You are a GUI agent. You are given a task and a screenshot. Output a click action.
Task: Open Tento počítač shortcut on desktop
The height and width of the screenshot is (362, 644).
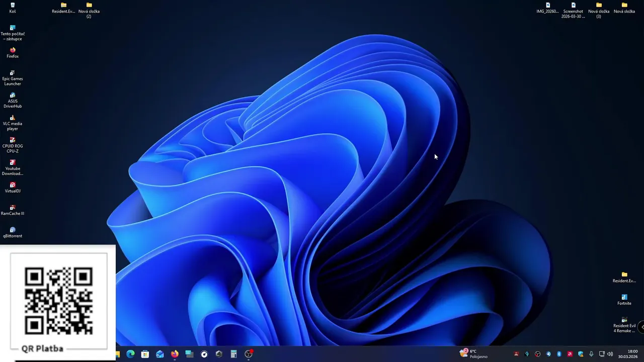point(13,33)
